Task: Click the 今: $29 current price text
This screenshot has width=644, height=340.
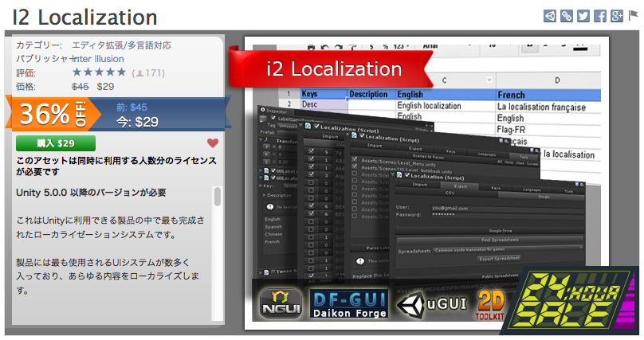Action: (x=137, y=122)
